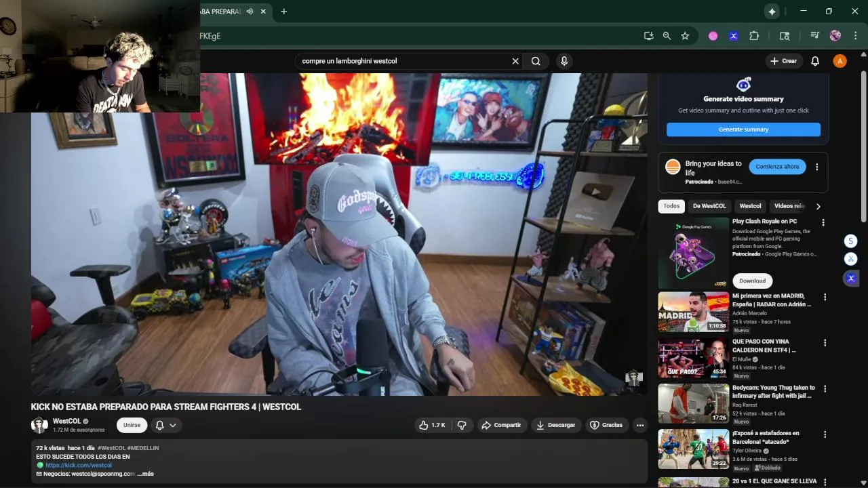Open kick.com/westcol link in description
The height and width of the screenshot is (488, 868).
pos(79,466)
